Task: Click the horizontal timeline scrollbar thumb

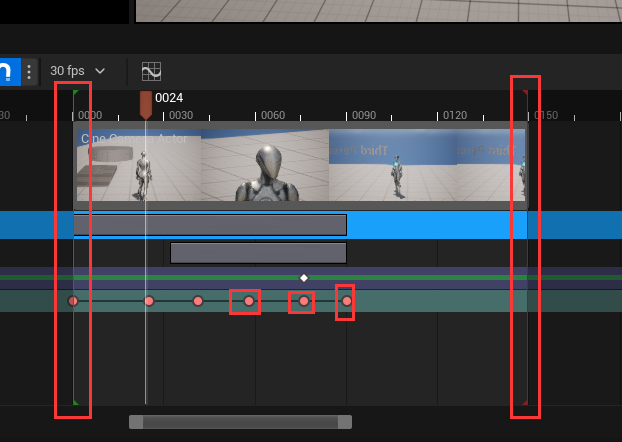Action: click(x=240, y=422)
